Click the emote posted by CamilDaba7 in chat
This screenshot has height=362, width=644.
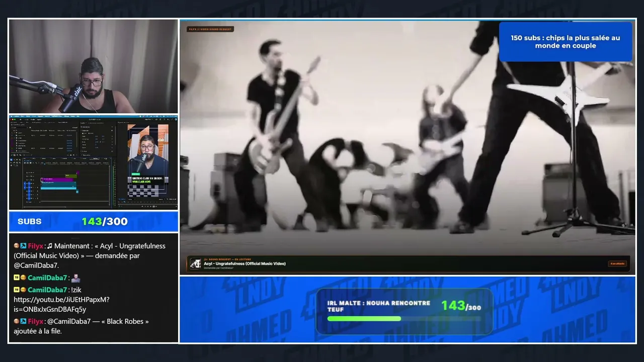pyautogui.click(x=75, y=278)
